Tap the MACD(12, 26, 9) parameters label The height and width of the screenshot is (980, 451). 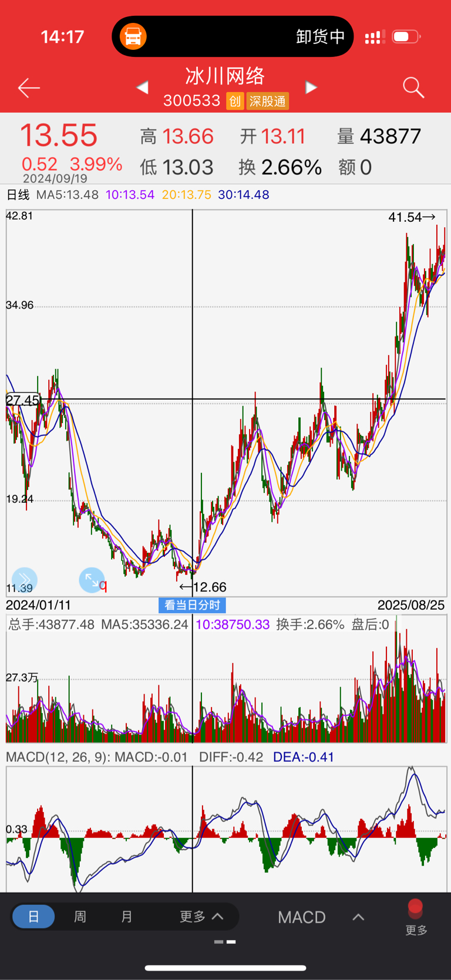pos(58,757)
